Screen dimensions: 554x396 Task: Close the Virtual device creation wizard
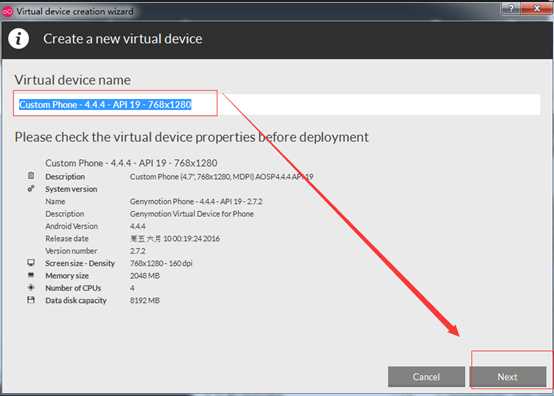tap(536, 9)
